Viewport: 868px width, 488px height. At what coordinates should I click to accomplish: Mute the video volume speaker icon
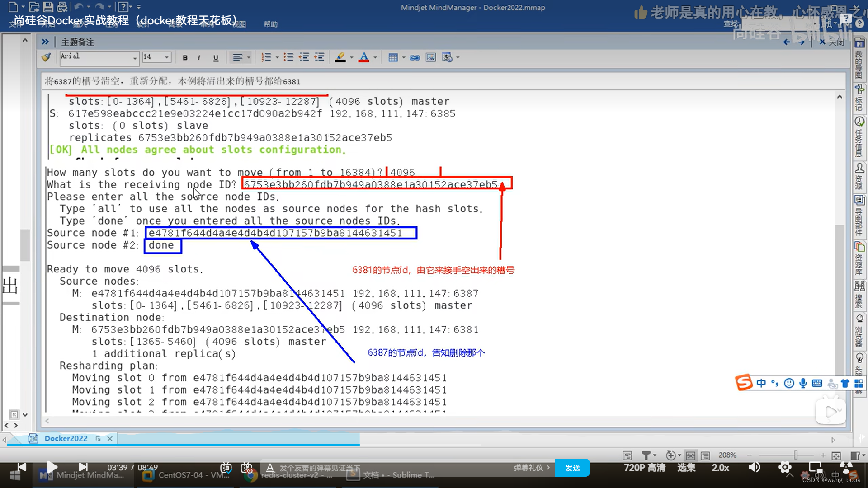coord(754,467)
